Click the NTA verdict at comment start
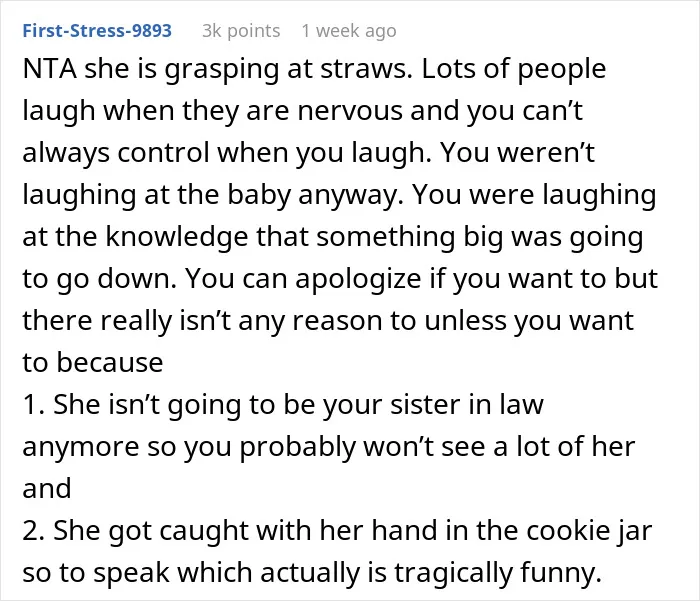The width and height of the screenshot is (700, 601). point(49,69)
